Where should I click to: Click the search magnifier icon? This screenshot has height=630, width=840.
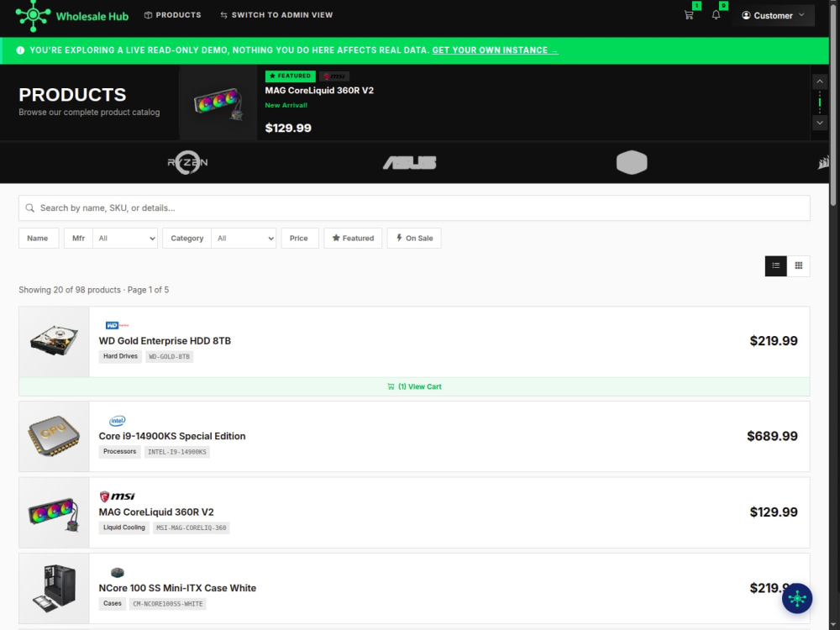coord(30,207)
